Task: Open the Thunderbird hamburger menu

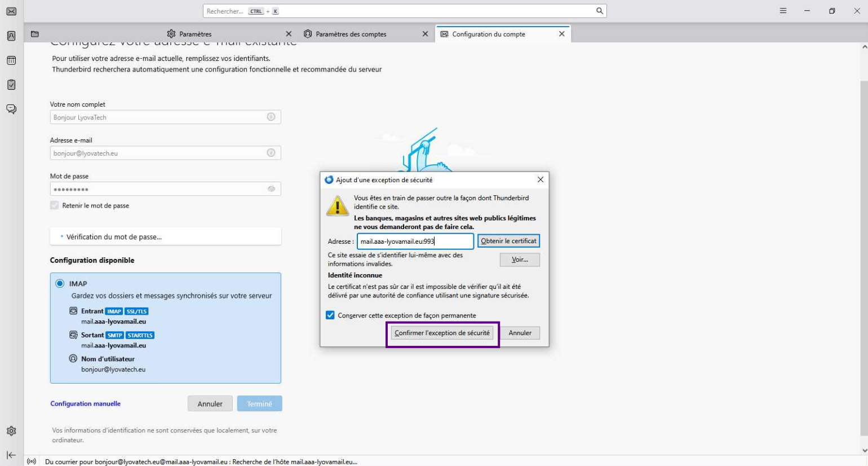Action: pyautogui.click(x=783, y=11)
